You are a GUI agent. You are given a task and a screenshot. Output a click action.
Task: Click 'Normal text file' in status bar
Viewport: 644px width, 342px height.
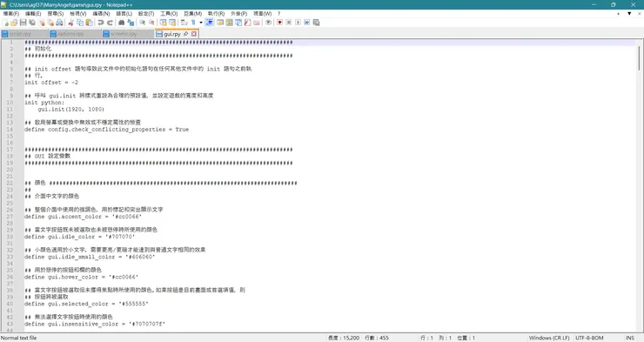(x=19, y=338)
